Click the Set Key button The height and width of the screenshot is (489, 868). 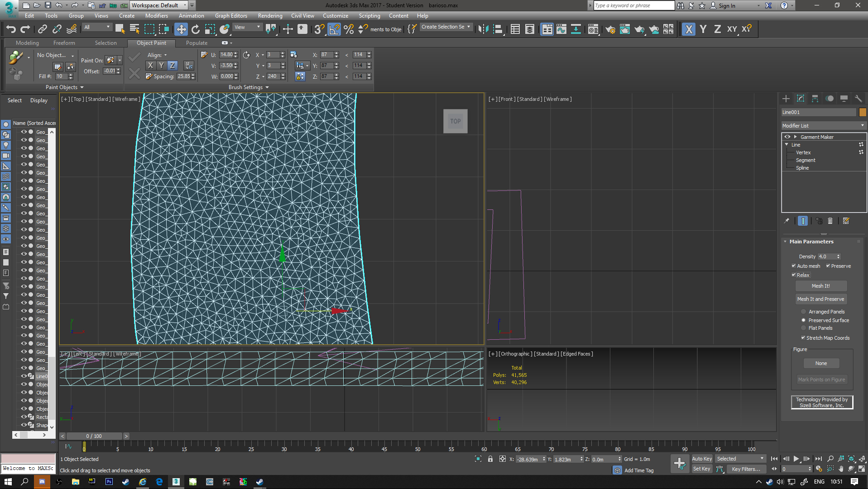click(x=702, y=469)
